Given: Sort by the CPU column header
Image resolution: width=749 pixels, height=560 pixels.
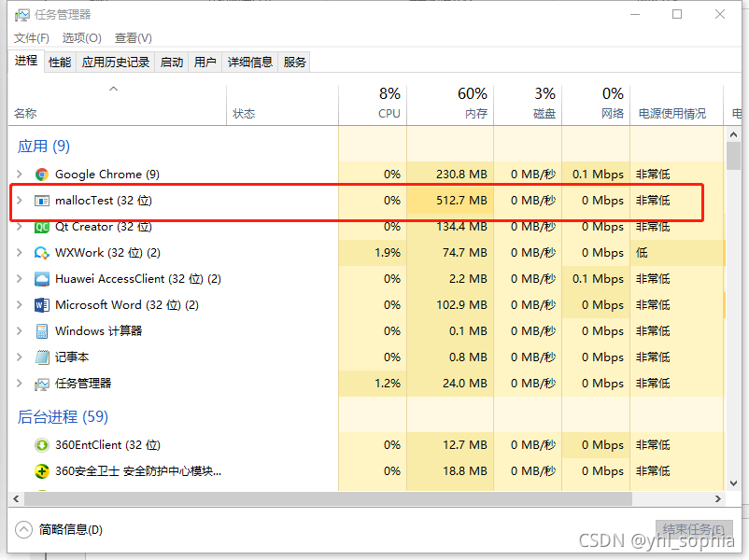Looking at the screenshot, I should click(x=373, y=105).
